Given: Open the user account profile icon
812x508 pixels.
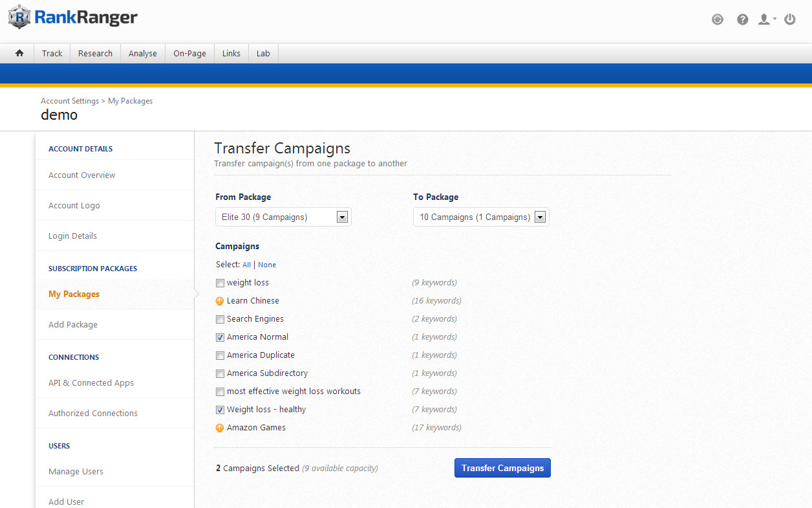Looking at the screenshot, I should (x=765, y=19).
